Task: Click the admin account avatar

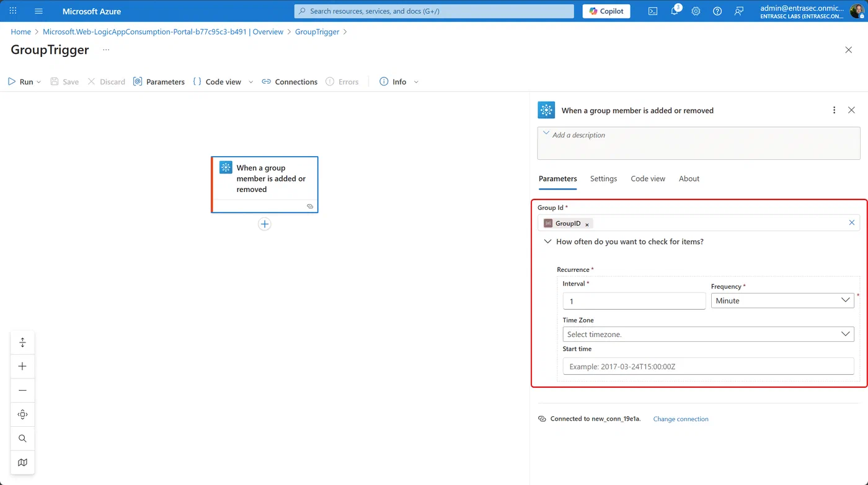Action: [856, 11]
